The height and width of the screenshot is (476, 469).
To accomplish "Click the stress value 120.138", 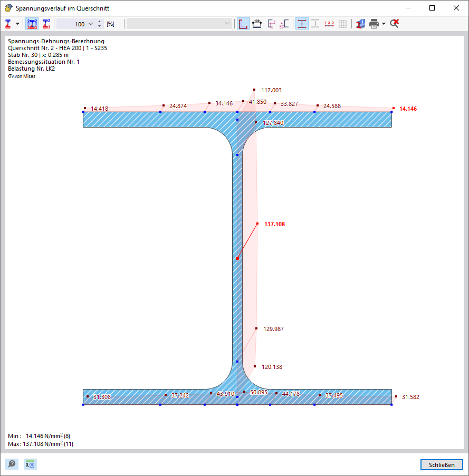I will coord(272,367).
